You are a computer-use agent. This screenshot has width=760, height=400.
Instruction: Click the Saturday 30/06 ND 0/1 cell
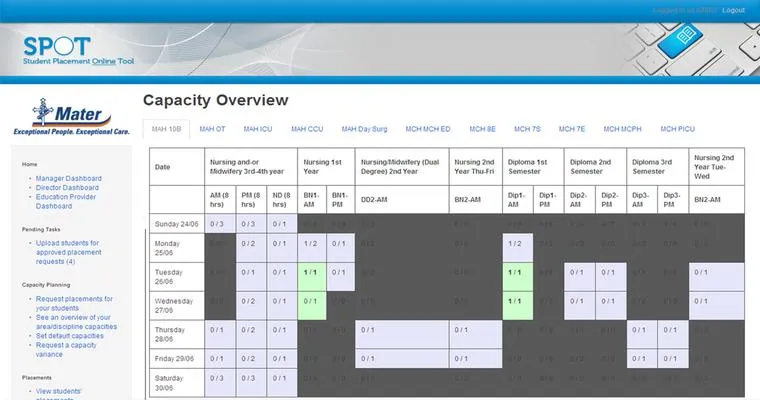282,383
